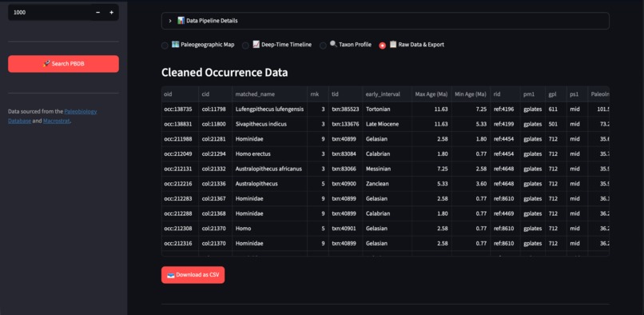Click the pm1 column header

pyautogui.click(x=533, y=94)
